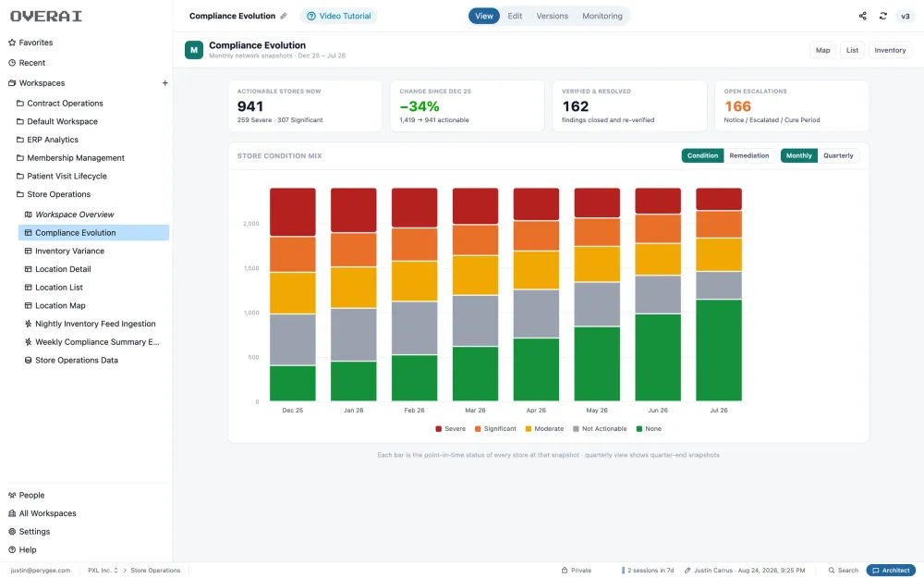Viewport: 924px width, 578px height.
Task: Toggle the Not Actionable legend series
Action: (600, 429)
